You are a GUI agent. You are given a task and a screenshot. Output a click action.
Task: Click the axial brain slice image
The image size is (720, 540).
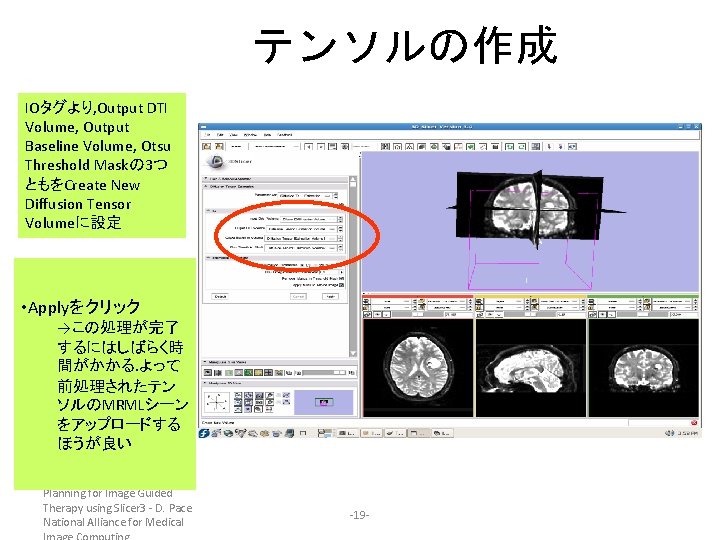click(x=417, y=368)
